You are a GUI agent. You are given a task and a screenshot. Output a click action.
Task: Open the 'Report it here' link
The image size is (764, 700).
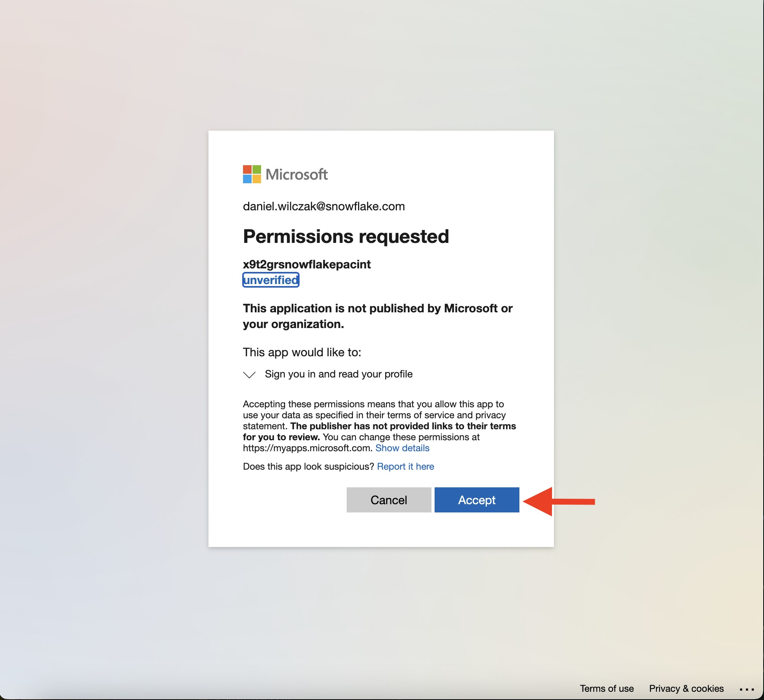click(406, 467)
